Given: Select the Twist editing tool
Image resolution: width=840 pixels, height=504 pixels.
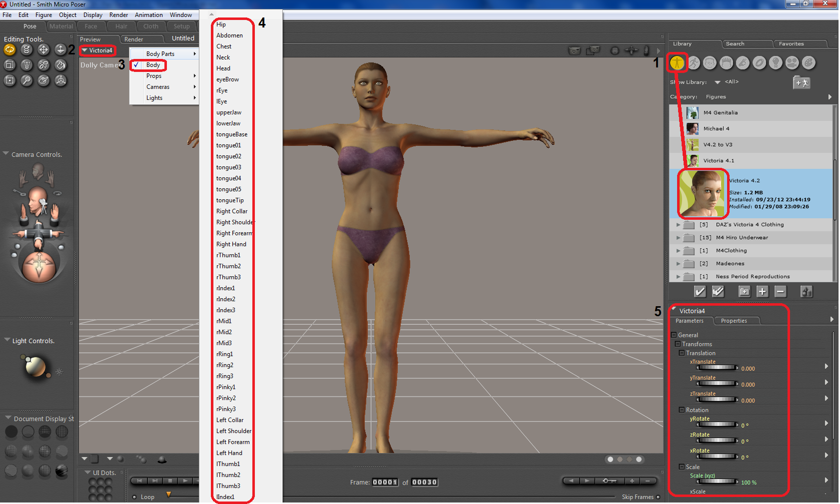Looking at the screenshot, I should point(26,49).
